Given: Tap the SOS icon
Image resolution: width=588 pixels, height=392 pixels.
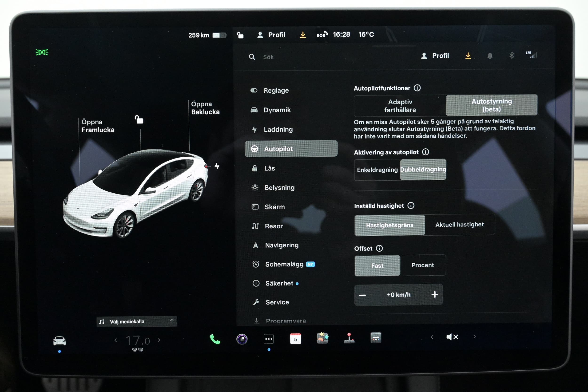Looking at the screenshot, I should tap(322, 35).
